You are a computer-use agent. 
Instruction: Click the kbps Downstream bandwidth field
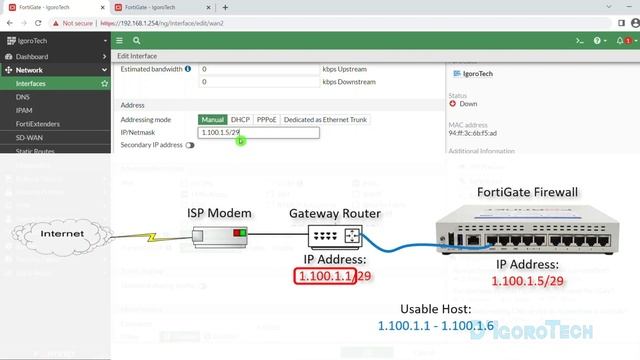coord(258,82)
